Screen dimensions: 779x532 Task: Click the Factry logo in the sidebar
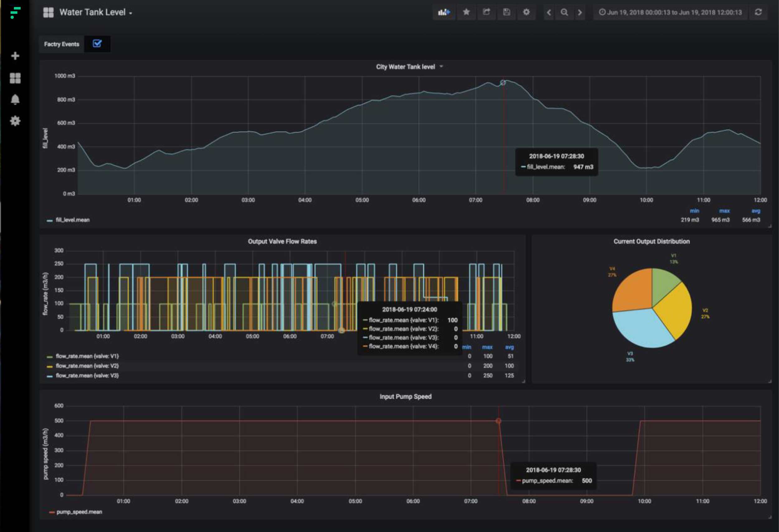coord(15,13)
